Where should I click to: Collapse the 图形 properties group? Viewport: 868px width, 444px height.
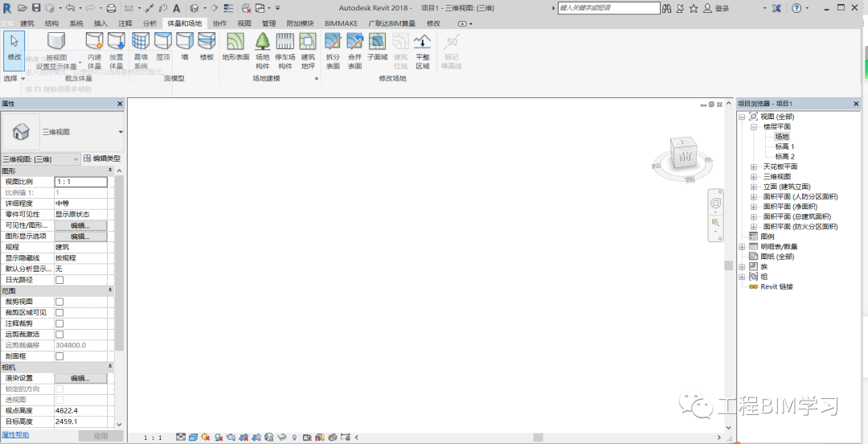coord(109,171)
